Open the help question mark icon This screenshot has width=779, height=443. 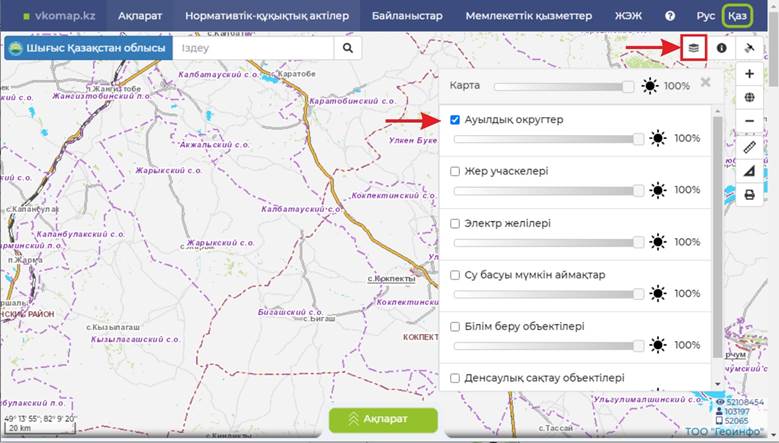[670, 16]
